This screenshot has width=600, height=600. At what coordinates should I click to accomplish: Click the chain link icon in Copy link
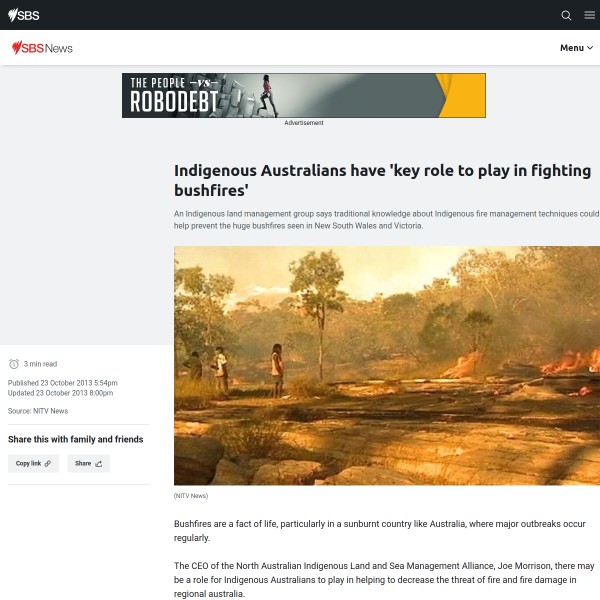(48, 463)
